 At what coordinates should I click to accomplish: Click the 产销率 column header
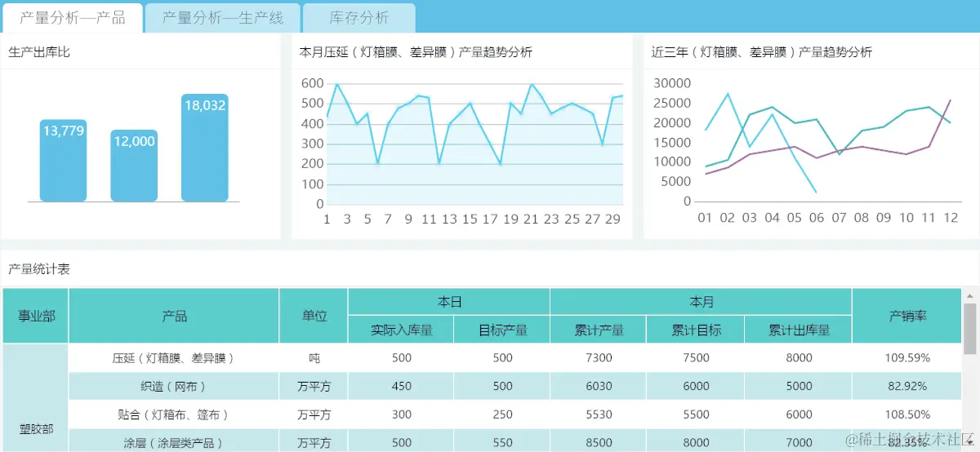click(907, 316)
